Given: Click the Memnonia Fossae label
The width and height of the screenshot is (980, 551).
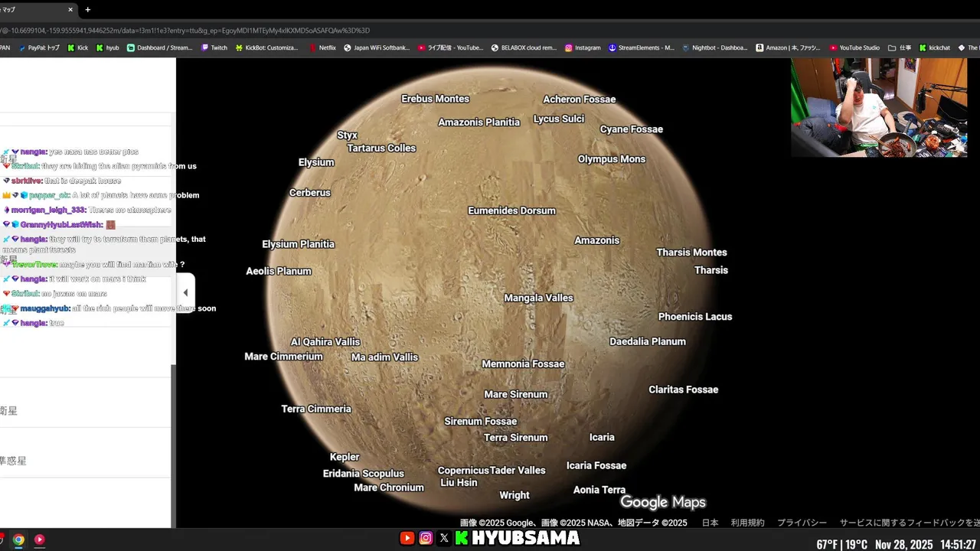Looking at the screenshot, I should point(523,364).
